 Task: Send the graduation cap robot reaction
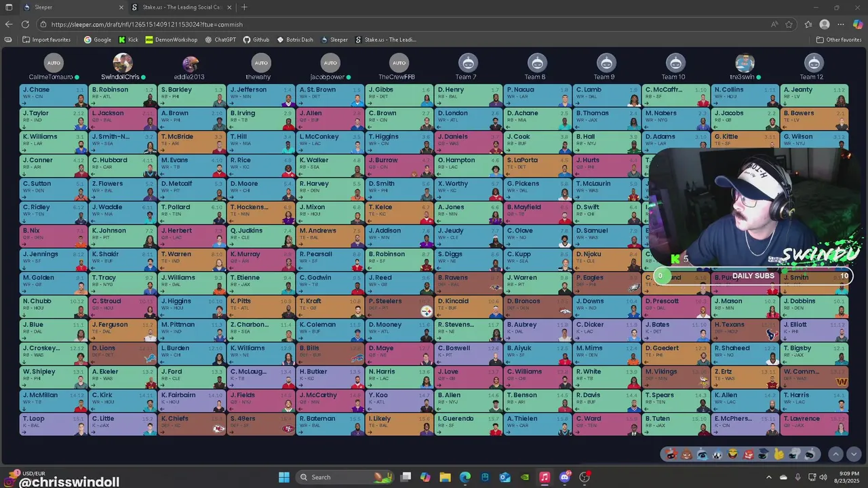coord(764,454)
